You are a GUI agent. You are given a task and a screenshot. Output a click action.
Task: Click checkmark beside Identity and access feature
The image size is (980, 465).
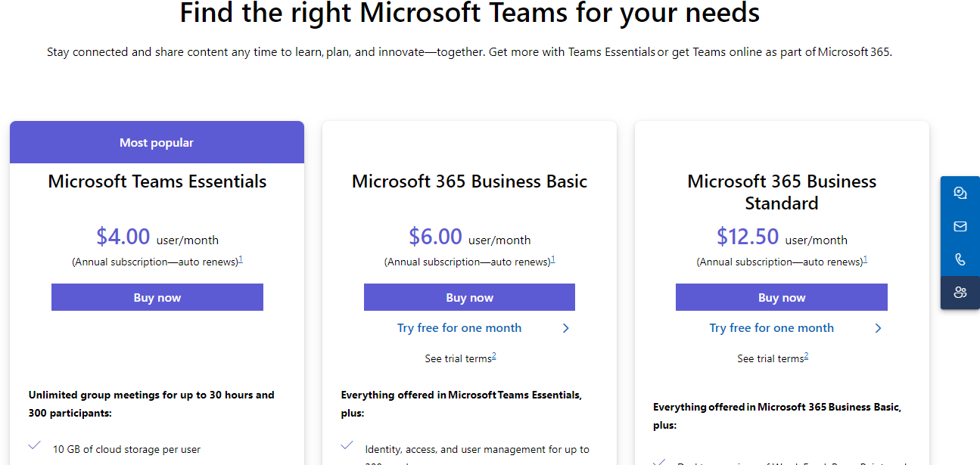pyautogui.click(x=347, y=445)
